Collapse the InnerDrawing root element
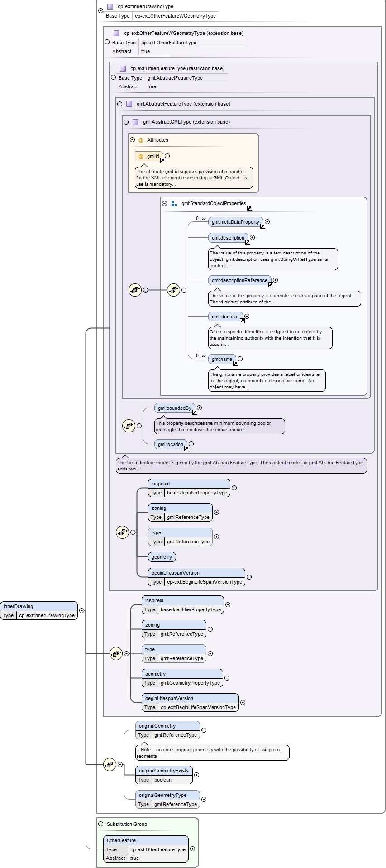The height and width of the screenshot is (868, 386). pos(81,610)
